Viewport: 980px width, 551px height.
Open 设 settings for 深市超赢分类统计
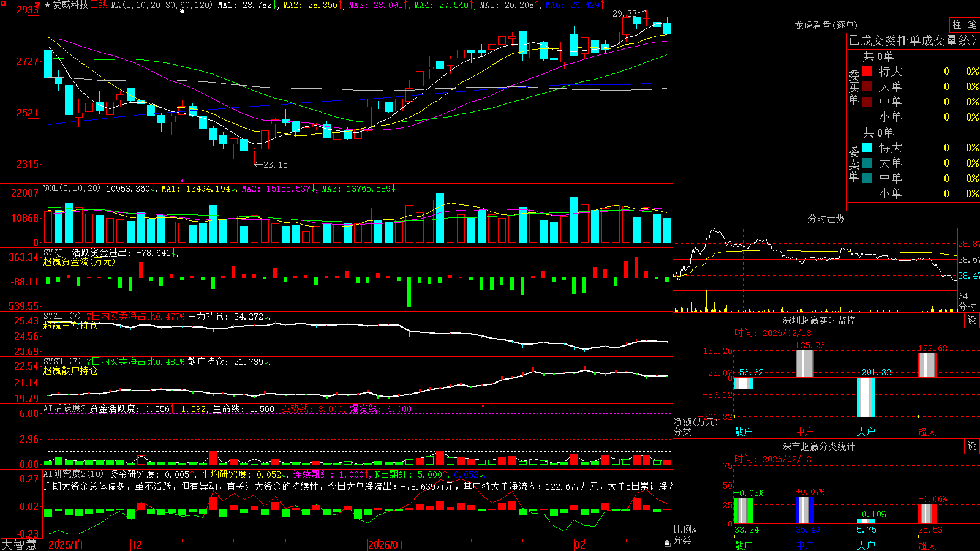972,446
